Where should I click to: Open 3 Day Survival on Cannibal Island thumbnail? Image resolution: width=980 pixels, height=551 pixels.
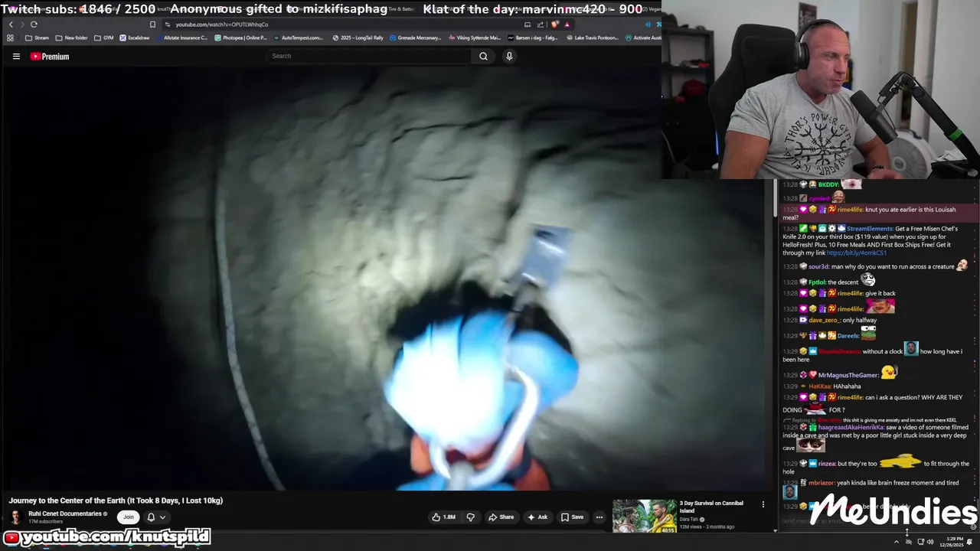click(644, 517)
